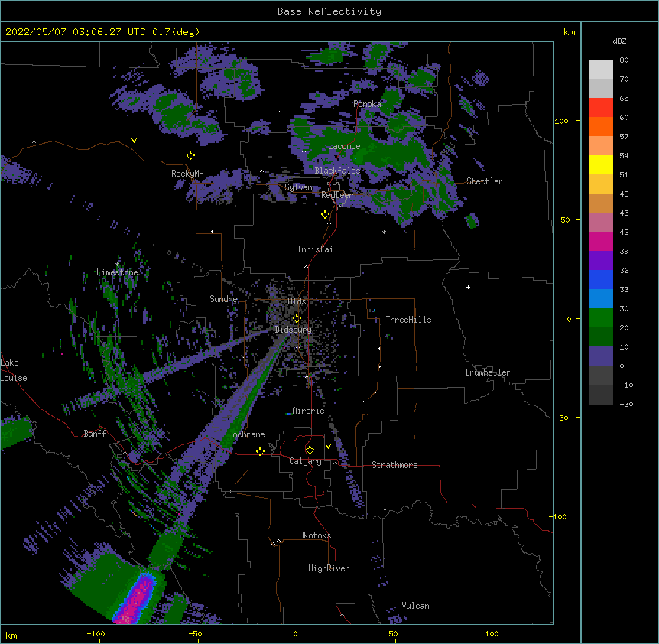Click the Ponoka city label
The image size is (659, 644).
pos(367,104)
